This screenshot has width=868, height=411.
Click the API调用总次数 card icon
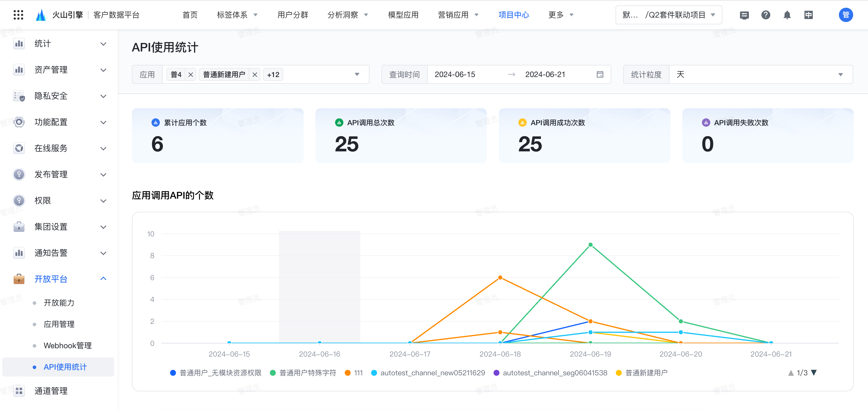[339, 123]
